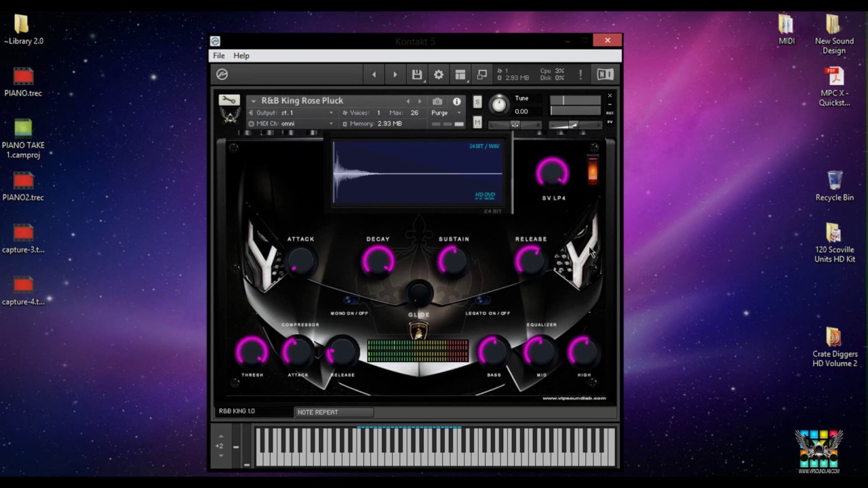Click the Sustain knob

coord(453,262)
